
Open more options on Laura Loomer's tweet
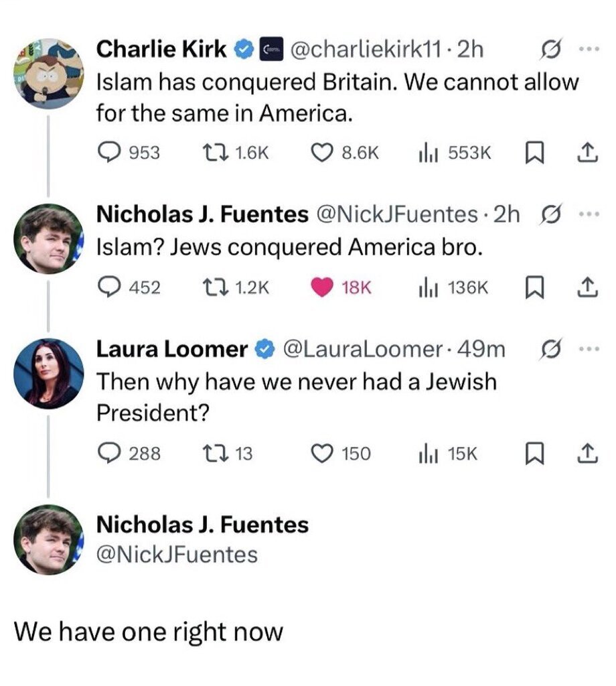588,349
